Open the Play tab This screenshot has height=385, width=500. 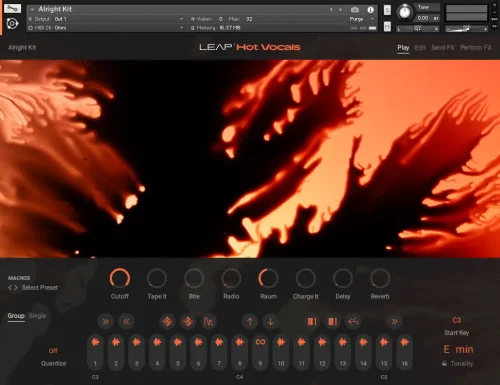point(403,48)
